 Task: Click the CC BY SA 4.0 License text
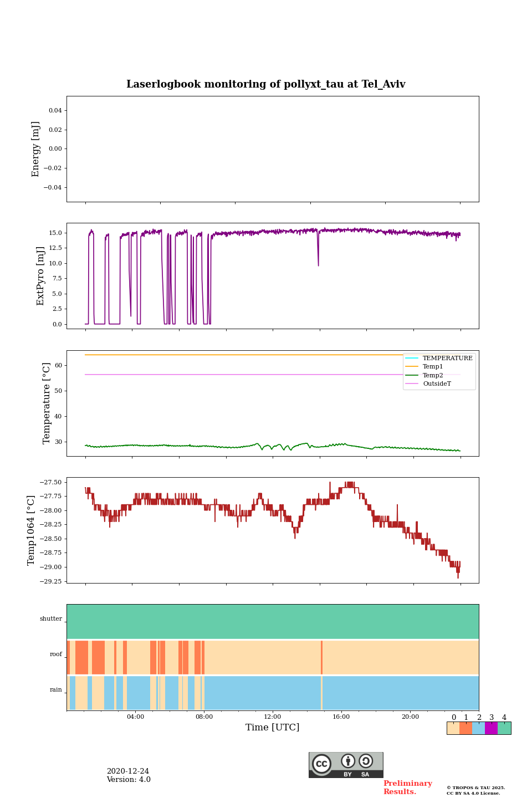pos(473,793)
